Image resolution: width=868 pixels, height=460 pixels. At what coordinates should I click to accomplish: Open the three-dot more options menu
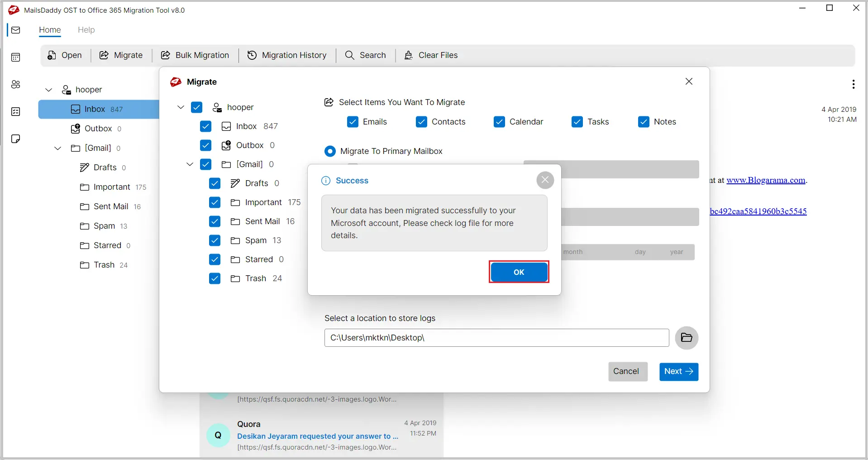click(x=853, y=84)
